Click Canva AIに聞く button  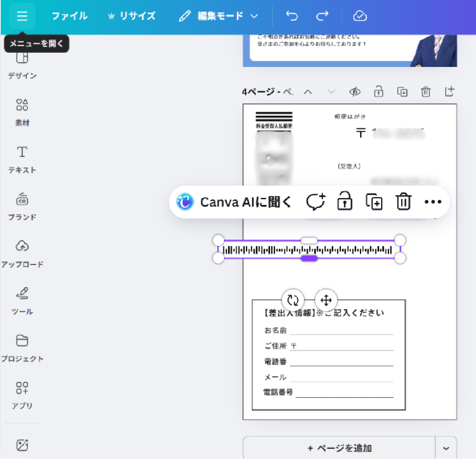click(x=234, y=202)
